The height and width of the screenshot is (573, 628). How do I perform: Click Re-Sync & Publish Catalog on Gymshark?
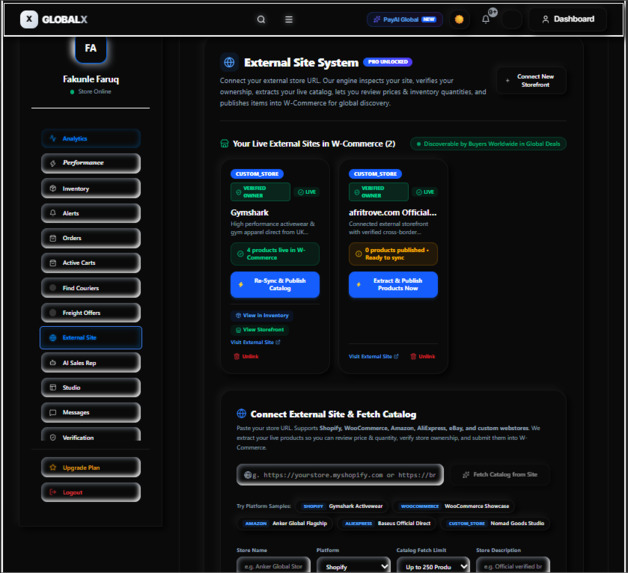275,285
